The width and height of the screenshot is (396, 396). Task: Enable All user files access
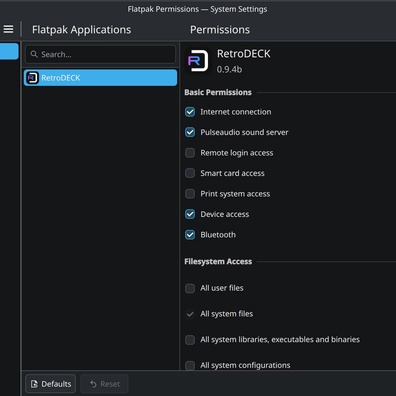[190, 288]
